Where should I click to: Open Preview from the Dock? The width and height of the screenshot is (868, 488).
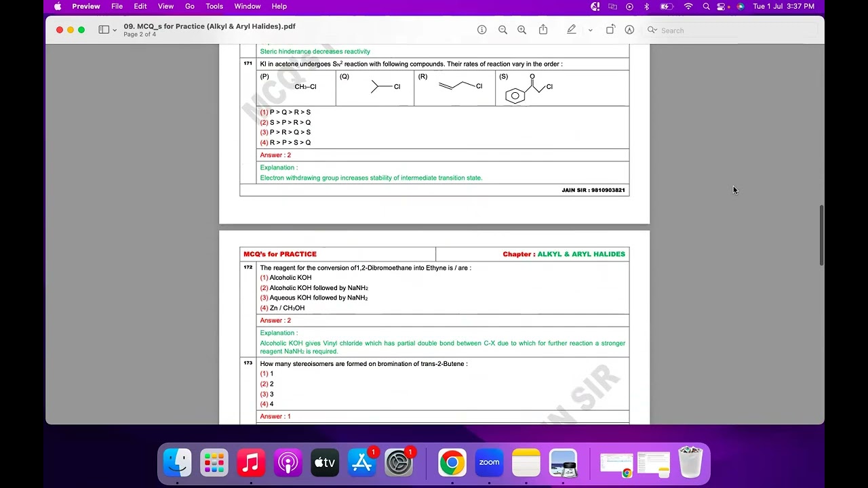pos(563,463)
